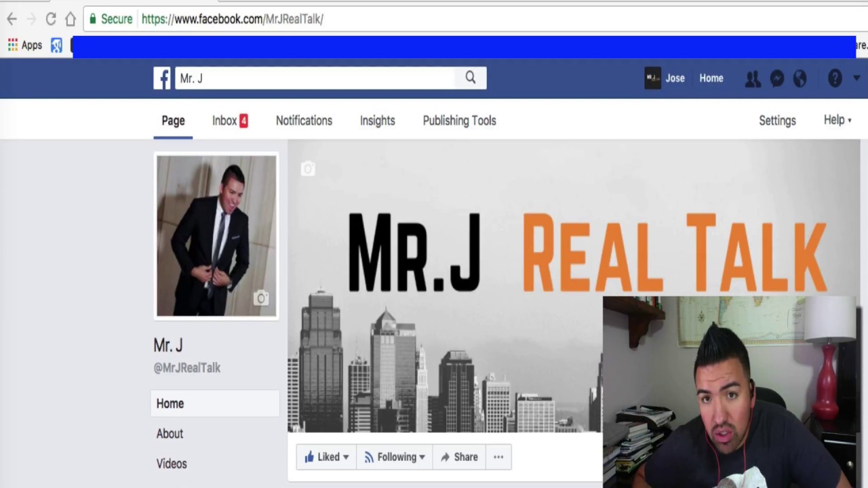Open page Settings
Image resolution: width=868 pixels, height=488 pixels.
point(777,121)
